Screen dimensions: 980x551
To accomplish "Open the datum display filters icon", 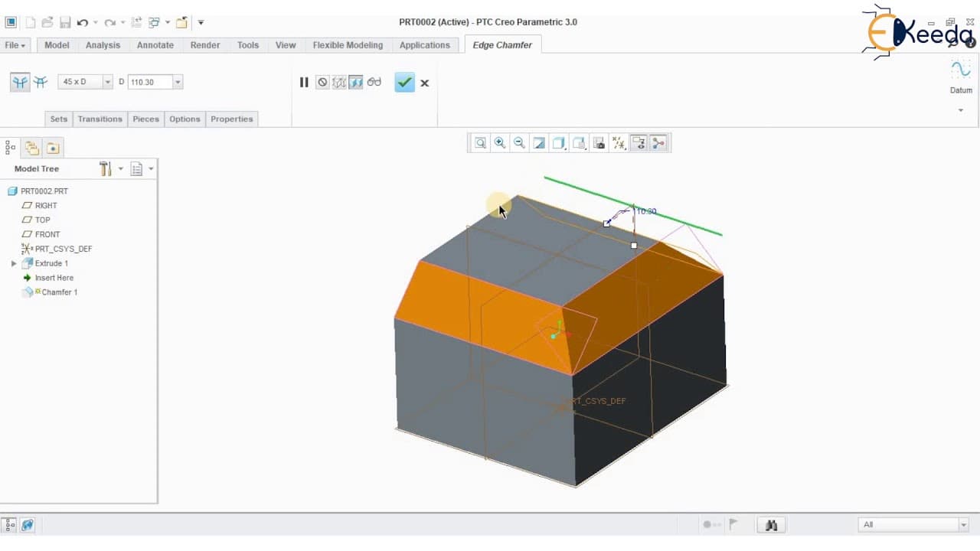I will [x=619, y=143].
